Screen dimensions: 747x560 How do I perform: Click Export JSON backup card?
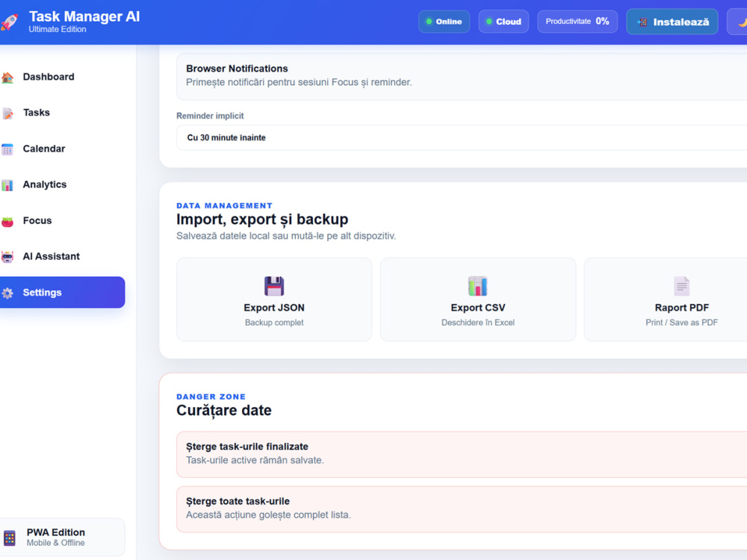pyautogui.click(x=274, y=299)
